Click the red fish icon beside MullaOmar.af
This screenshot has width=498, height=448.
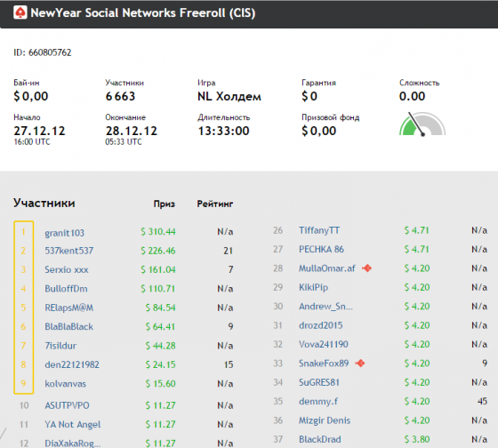click(x=366, y=268)
